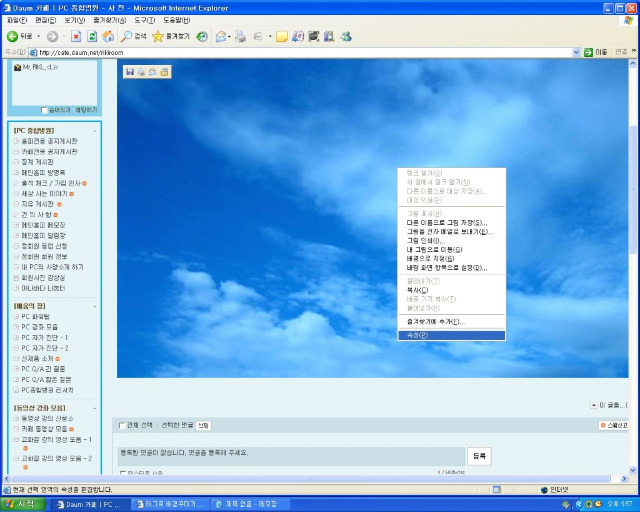Print picture via image toolbar printer icon

click(141, 72)
